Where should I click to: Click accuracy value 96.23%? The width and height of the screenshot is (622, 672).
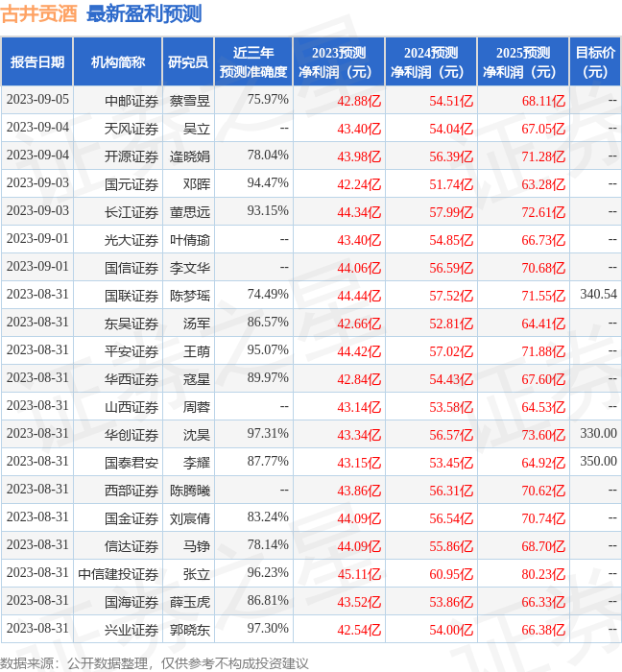[x=268, y=572]
